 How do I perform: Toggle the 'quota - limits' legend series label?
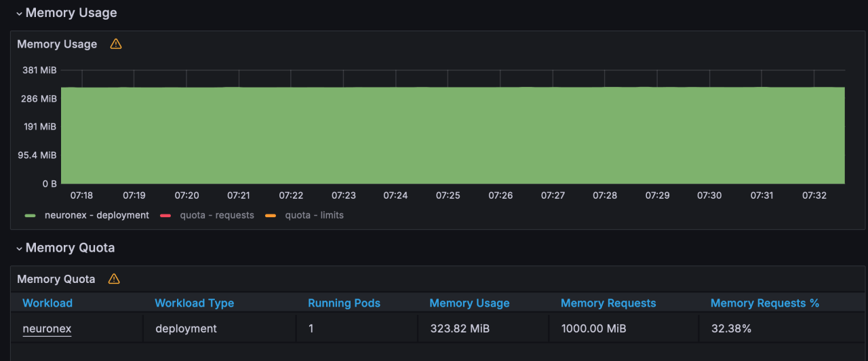coord(314,215)
